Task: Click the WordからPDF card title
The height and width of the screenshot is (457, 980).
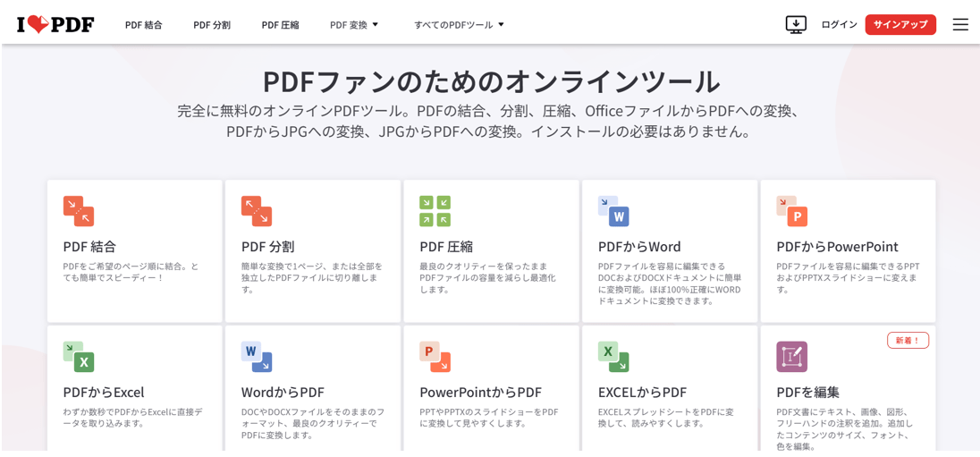Action: point(283,393)
